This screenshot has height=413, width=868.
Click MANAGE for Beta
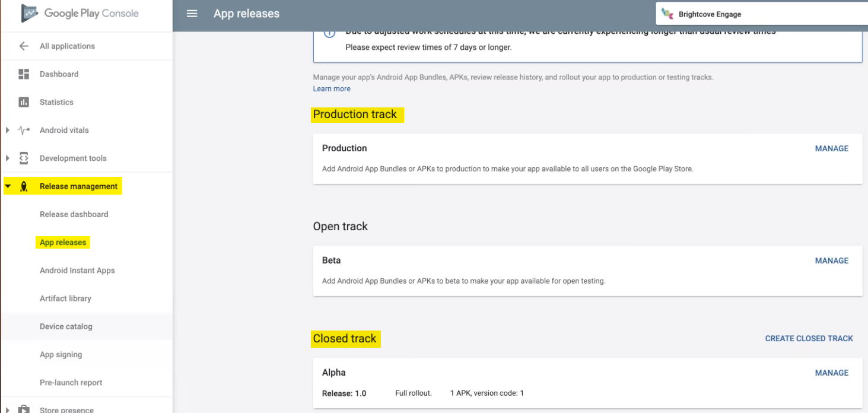(832, 260)
